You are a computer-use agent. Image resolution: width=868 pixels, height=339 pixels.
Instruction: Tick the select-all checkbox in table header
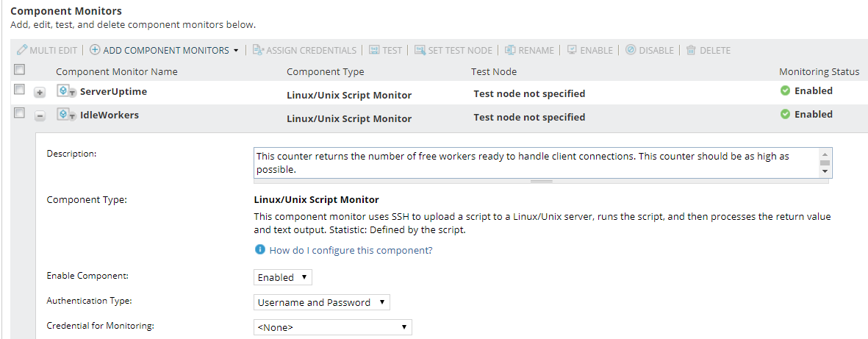point(20,70)
